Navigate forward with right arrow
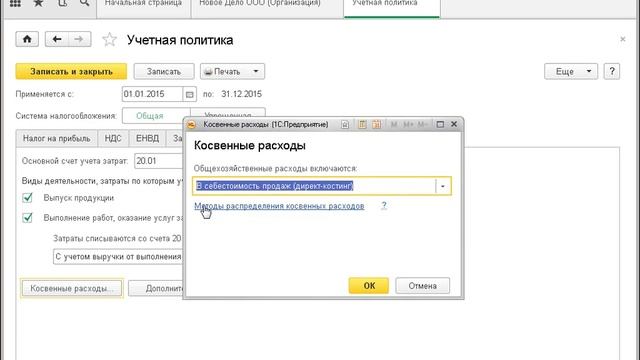The height and width of the screenshot is (360, 640). [x=79, y=39]
